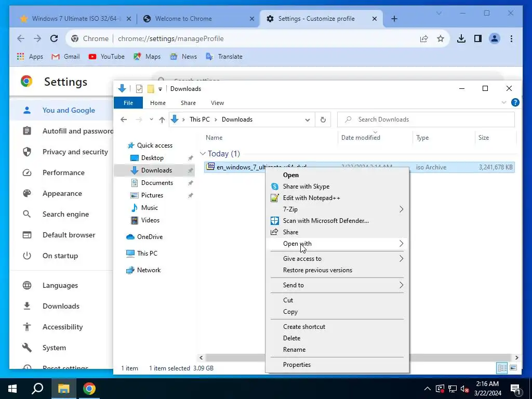532x399 pixels.
Task: Click Chrome forward navigation arrow
Action: (x=37, y=38)
